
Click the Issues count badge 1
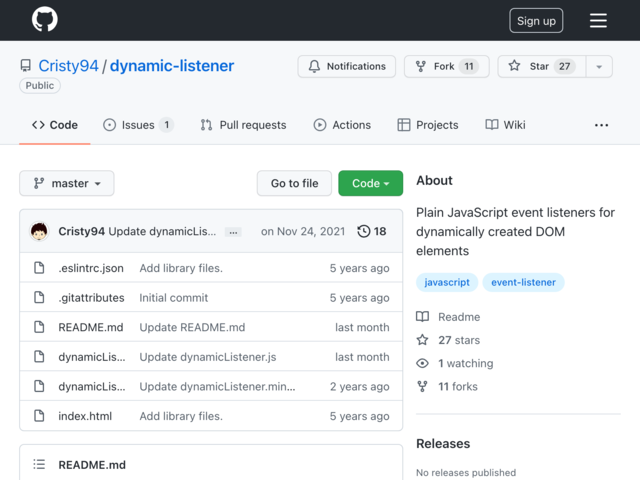tap(167, 125)
